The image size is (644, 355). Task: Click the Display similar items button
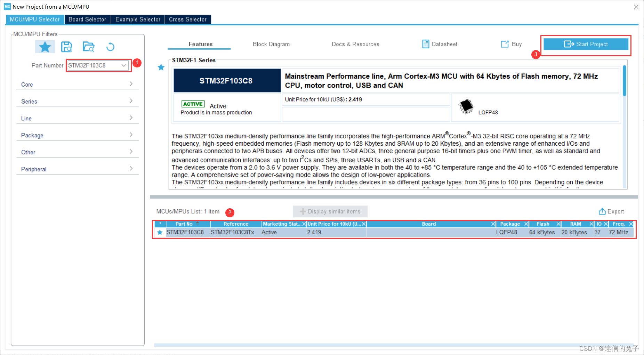pyautogui.click(x=330, y=211)
